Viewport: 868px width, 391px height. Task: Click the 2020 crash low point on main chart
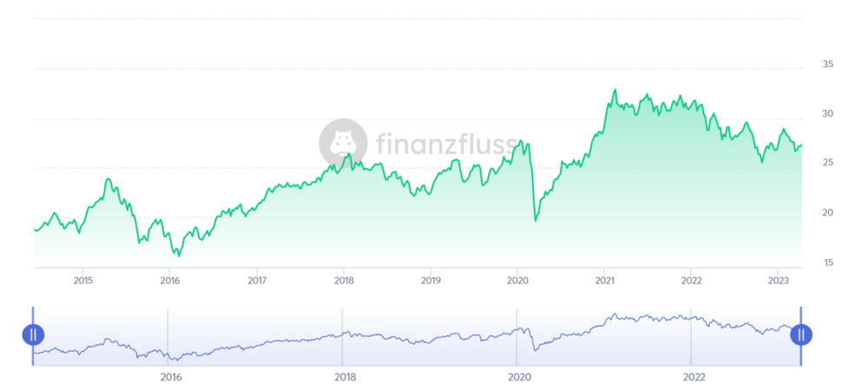coord(535,221)
